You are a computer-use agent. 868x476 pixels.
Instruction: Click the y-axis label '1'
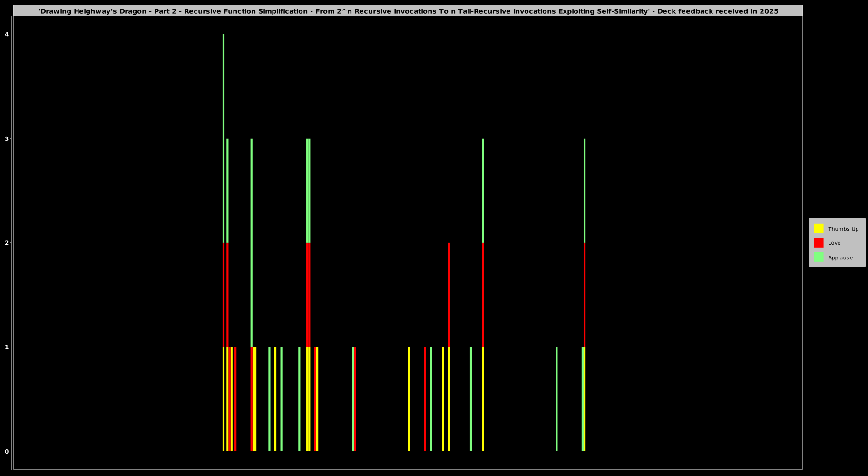pyautogui.click(x=7, y=347)
